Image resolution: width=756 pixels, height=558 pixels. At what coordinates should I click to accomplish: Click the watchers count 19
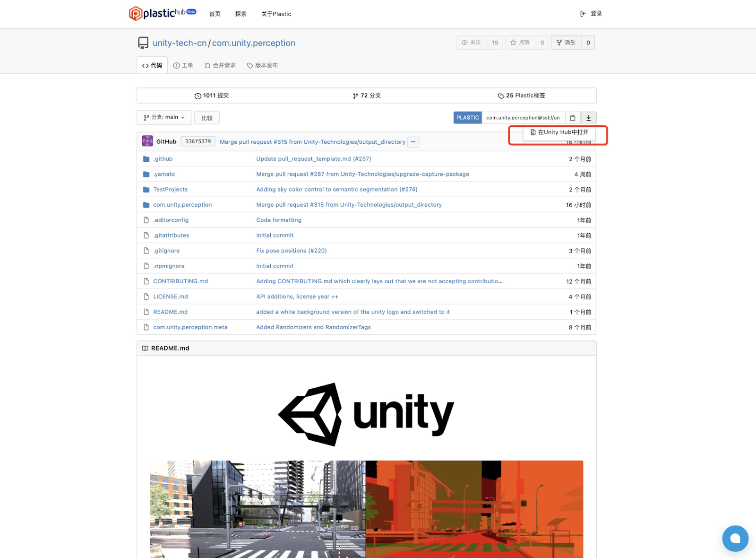pyautogui.click(x=495, y=43)
